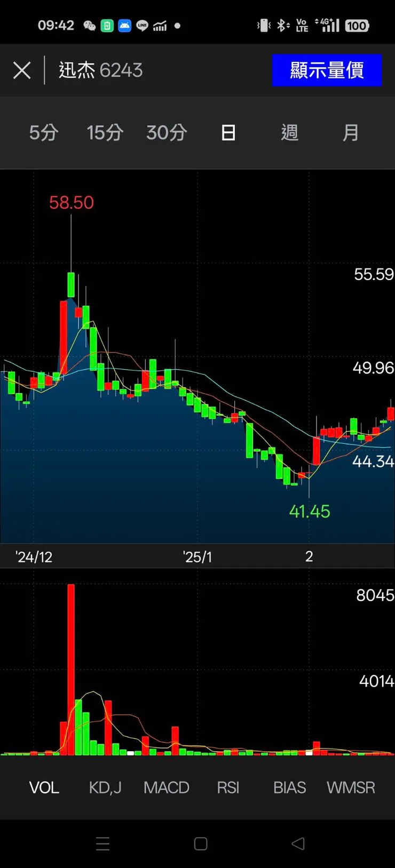
Task: Tap the vibrate mode status icon
Action: (x=264, y=25)
